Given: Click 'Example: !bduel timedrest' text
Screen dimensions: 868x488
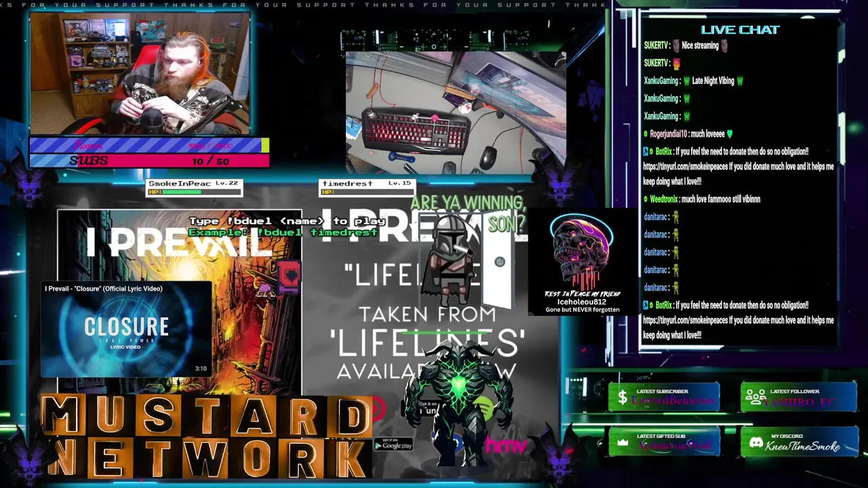Looking at the screenshot, I should click(x=283, y=232).
